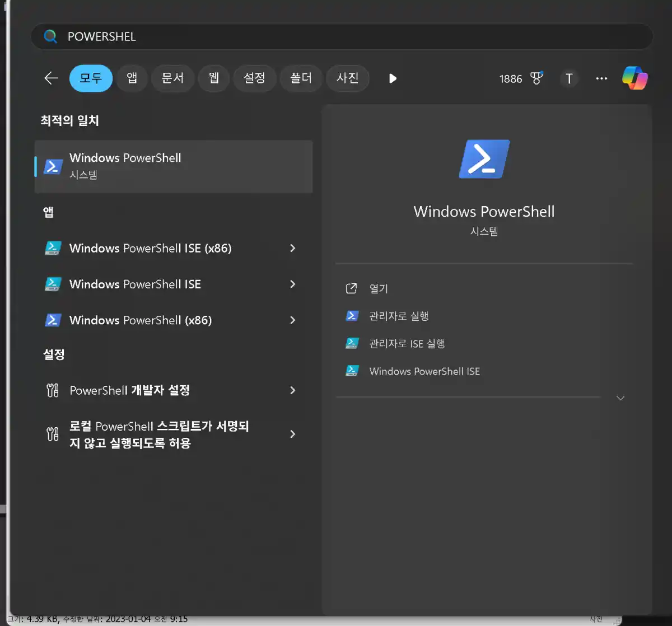Switch to the 폴더 filter tab
Viewport: 672px width, 626px height.
coord(301,78)
